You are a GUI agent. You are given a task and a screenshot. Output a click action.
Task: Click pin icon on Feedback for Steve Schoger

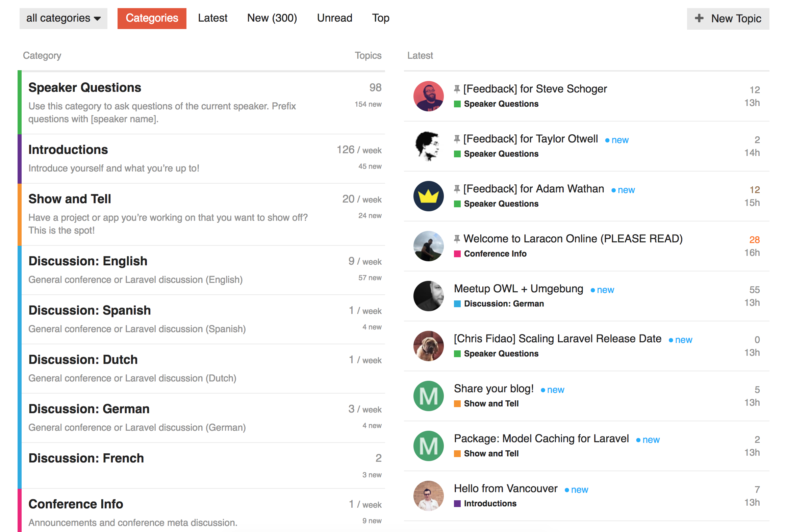click(457, 89)
